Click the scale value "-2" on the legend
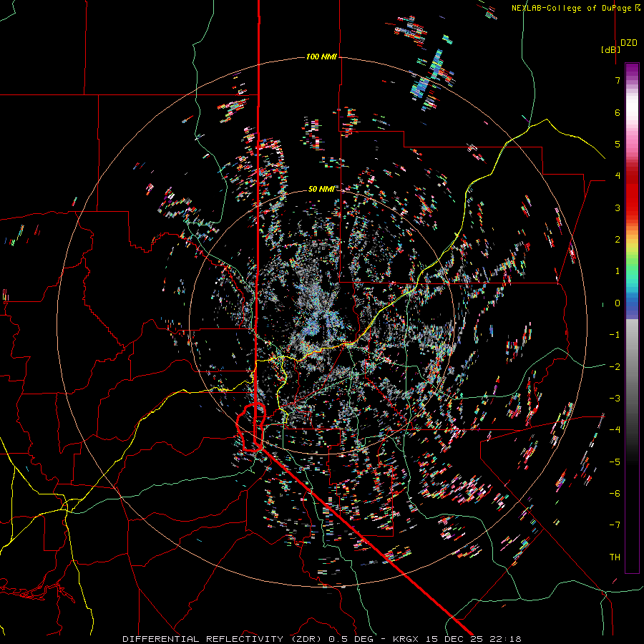644x644 pixels. [x=615, y=367]
